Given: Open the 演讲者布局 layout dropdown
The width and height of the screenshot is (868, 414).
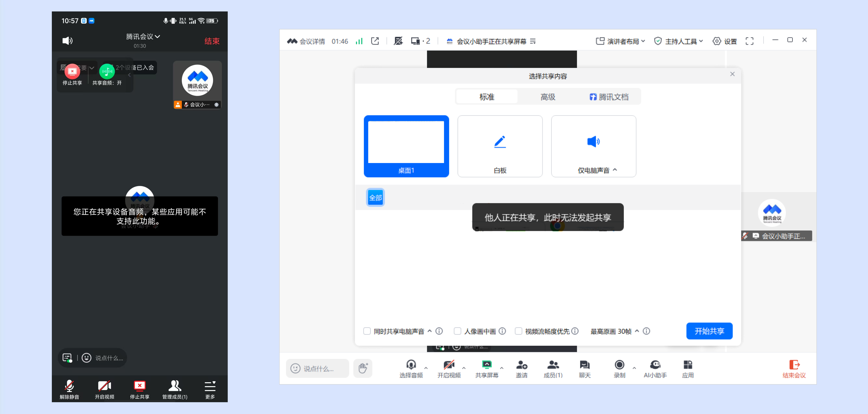Looking at the screenshot, I should (620, 41).
